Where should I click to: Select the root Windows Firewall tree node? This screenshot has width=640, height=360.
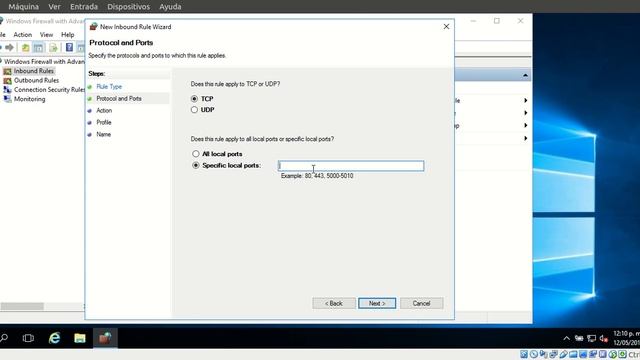coord(44,62)
